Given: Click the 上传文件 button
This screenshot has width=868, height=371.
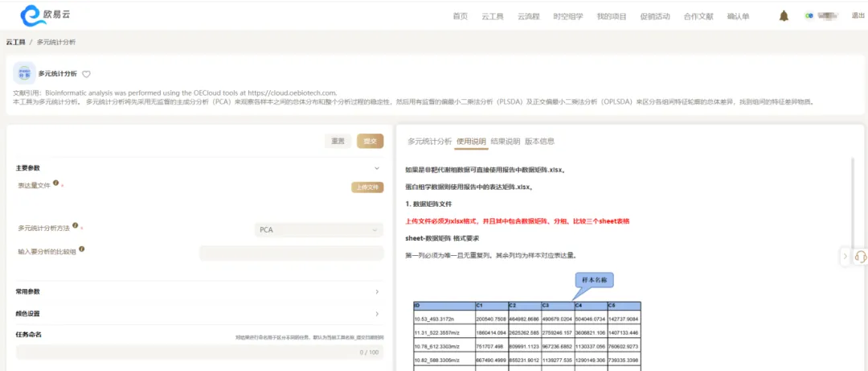Looking at the screenshot, I should click(367, 188).
